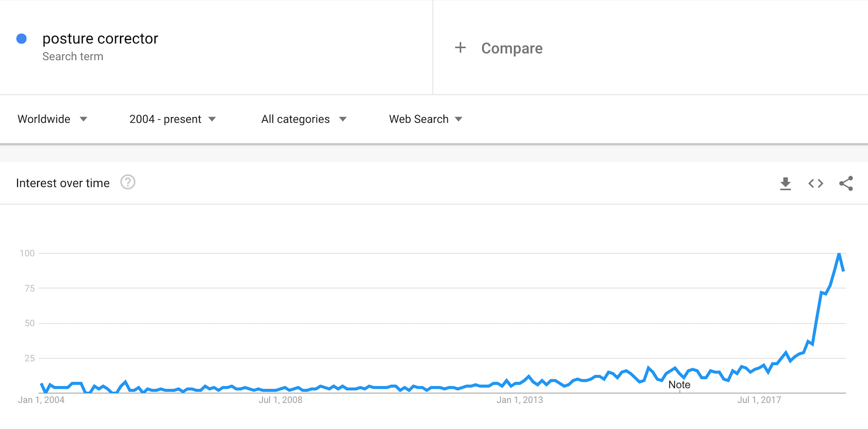
Task: Share the interest over time chart
Action: (846, 184)
